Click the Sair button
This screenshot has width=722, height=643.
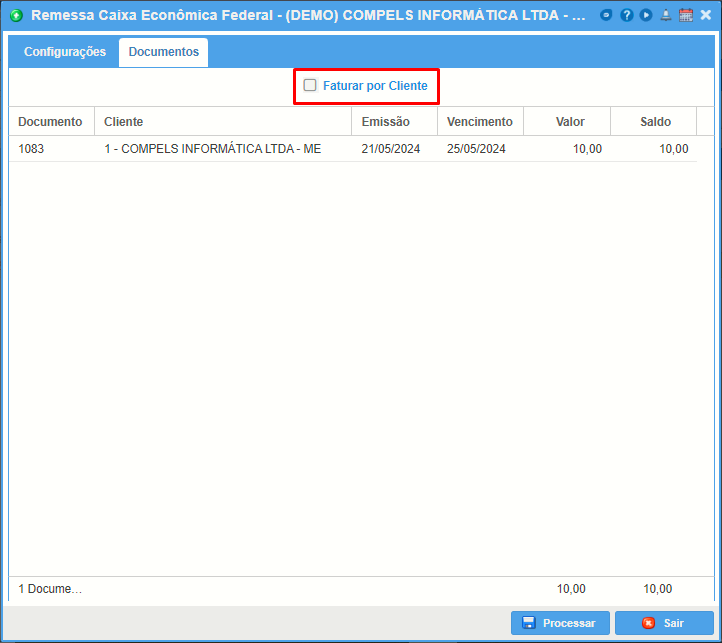(664, 623)
